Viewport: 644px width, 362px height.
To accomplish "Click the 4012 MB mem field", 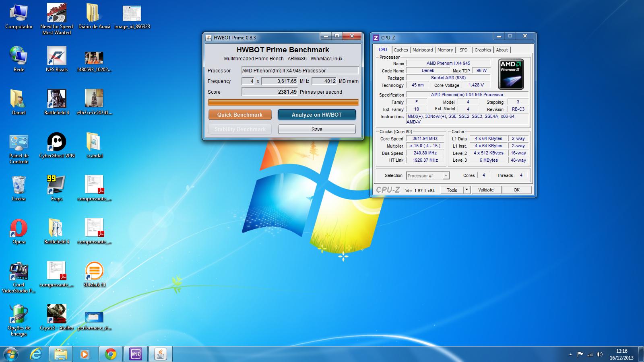I will coord(324,81).
